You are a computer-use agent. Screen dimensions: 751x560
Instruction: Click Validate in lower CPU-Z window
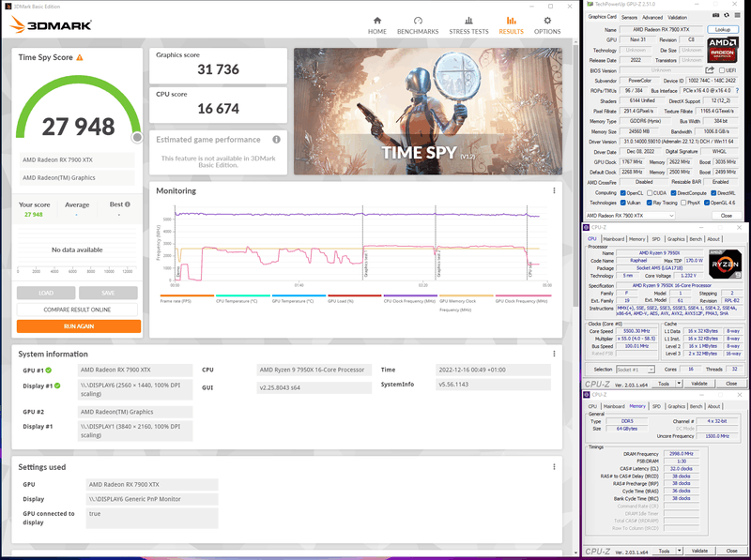click(x=698, y=551)
